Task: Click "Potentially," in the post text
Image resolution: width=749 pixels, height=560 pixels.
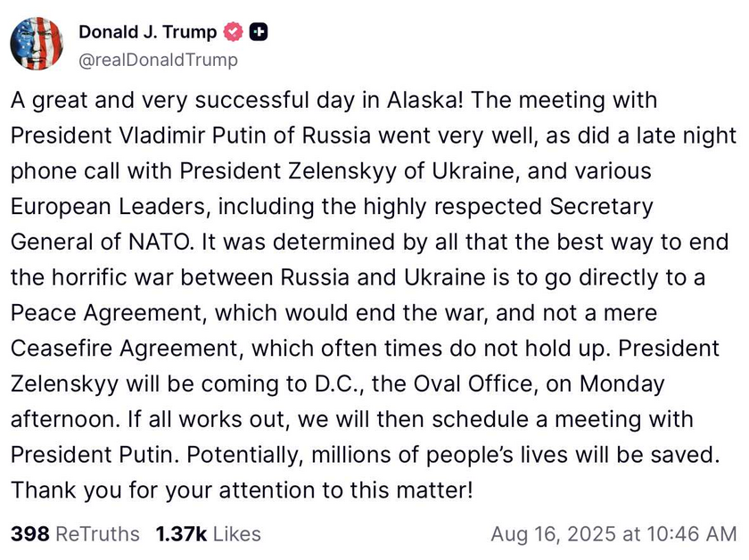Action: coord(245,455)
